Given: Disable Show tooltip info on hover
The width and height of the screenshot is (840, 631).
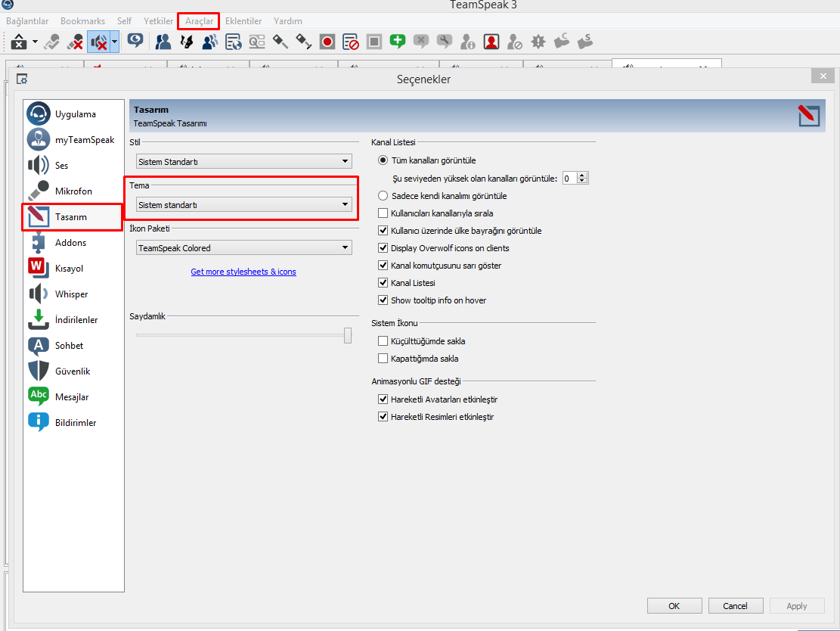Looking at the screenshot, I should (x=383, y=300).
